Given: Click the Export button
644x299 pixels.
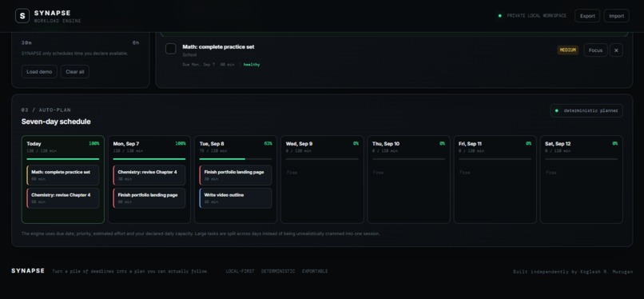Looking at the screenshot, I should 587,16.
